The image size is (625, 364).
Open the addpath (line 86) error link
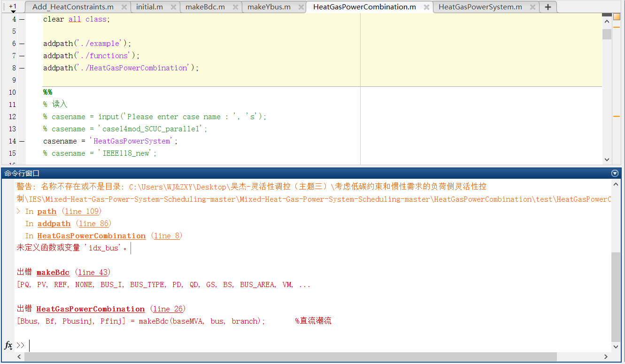(x=54, y=224)
